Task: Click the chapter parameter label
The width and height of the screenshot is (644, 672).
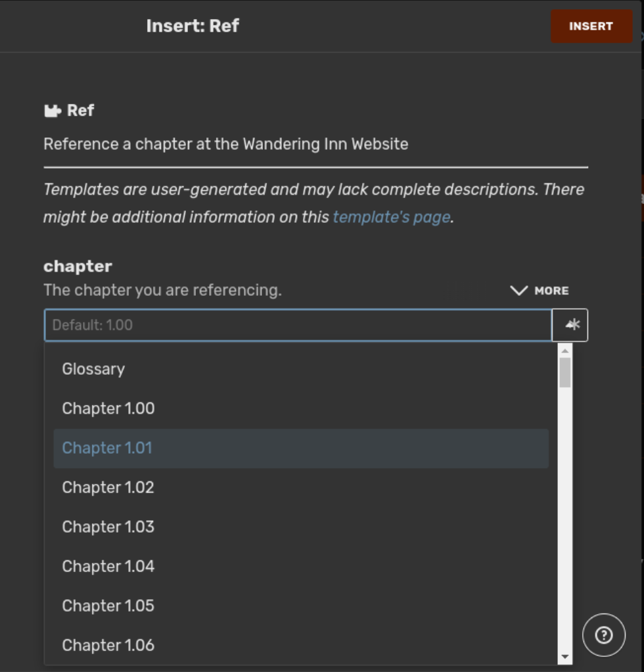Action: tap(78, 266)
